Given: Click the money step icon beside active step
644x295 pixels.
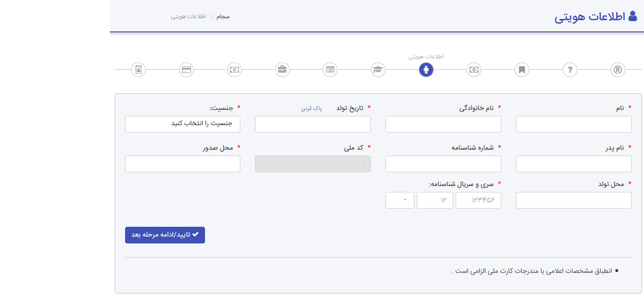Looking at the screenshot, I should (x=473, y=70).
